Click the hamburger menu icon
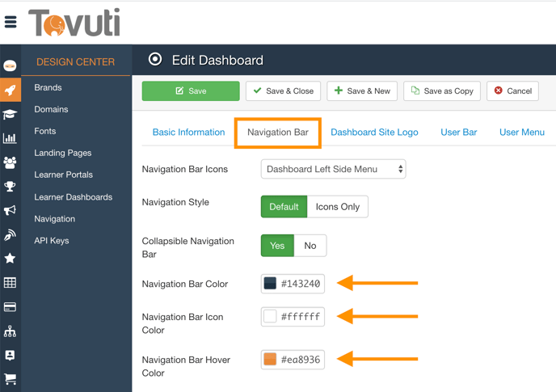The image size is (556, 392). coord(11,22)
